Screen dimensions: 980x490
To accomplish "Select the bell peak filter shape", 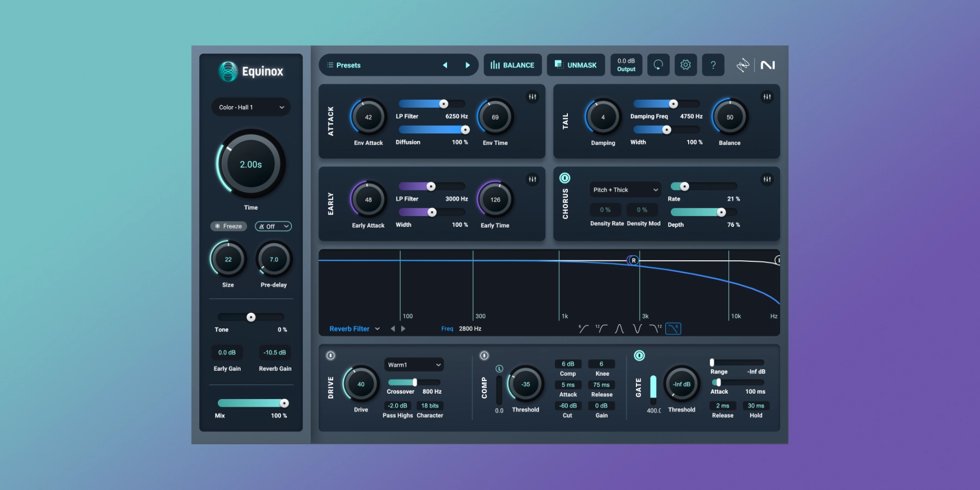I will (x=619, y=329).
